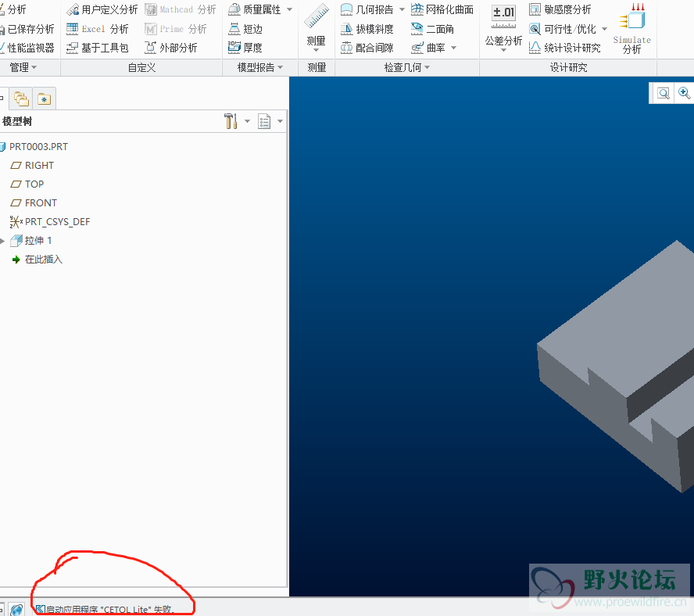The height and width of the screenshot is (616, 694).
Task: Click the Excel 分析 tool
Action: click(x=98, y=29)
